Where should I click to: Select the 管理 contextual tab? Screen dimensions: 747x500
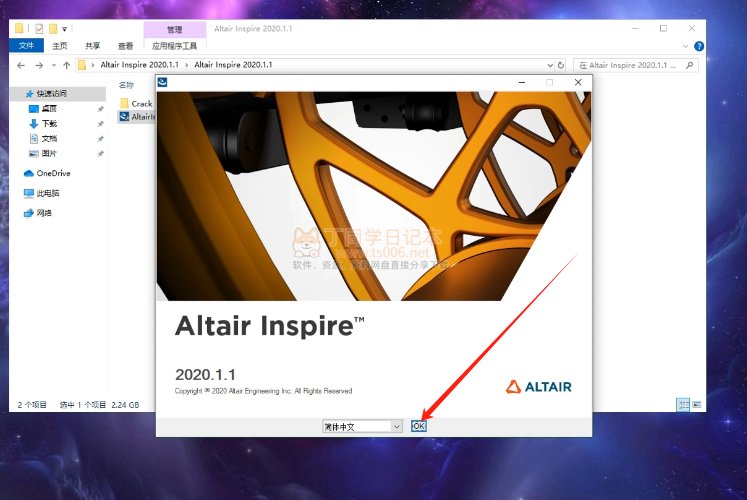(x=175, y=30)
